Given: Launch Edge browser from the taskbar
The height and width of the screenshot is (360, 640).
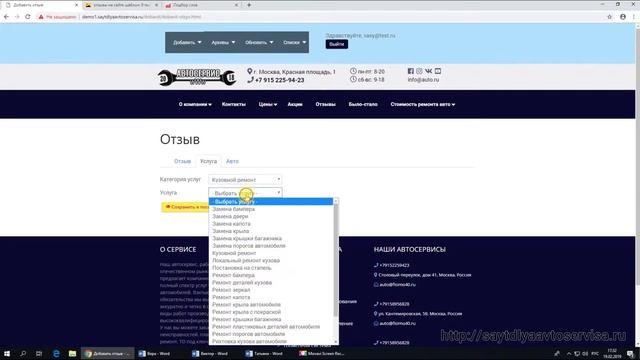Looking at the screenshot, I should [x=56, y=353].
